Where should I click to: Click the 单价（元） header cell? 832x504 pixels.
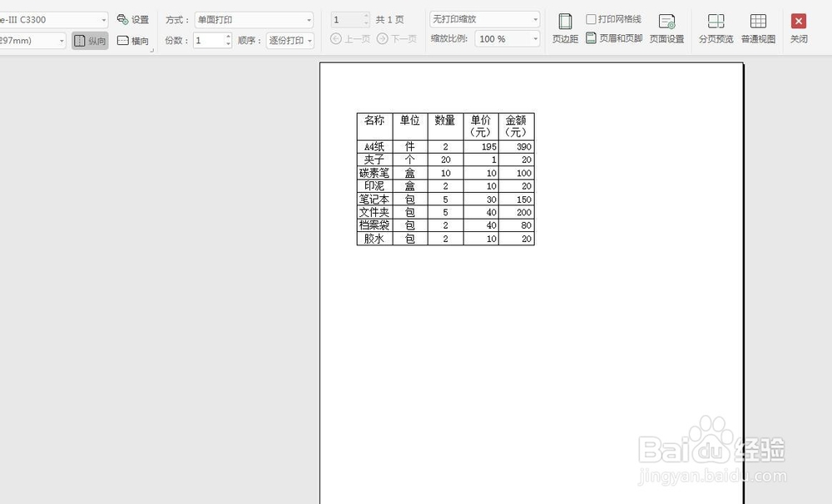pyautogui.click(x=481, y=126)
